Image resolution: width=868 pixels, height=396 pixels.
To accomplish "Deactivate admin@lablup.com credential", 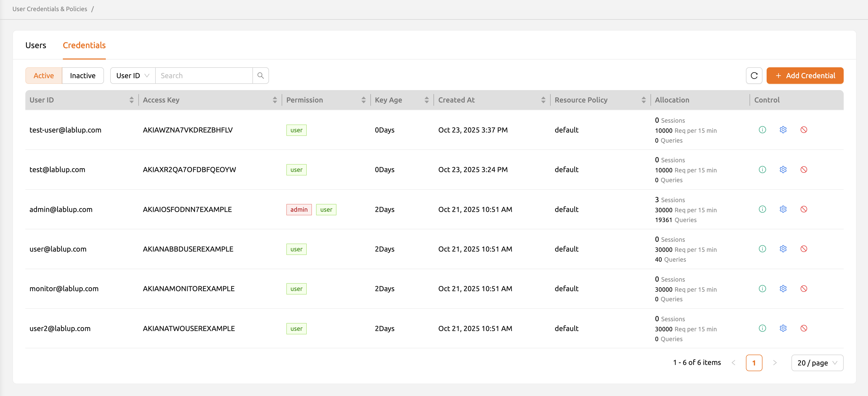I will (x=804, y=209).
